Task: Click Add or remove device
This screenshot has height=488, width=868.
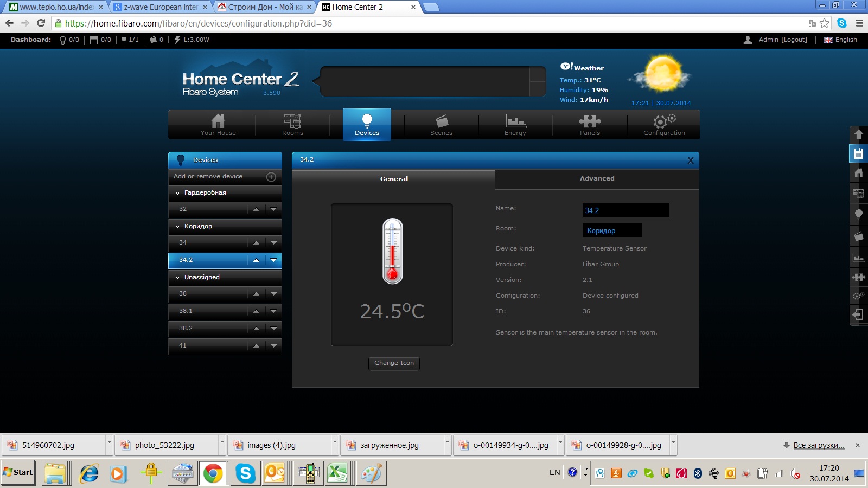Action: (208, 176)
